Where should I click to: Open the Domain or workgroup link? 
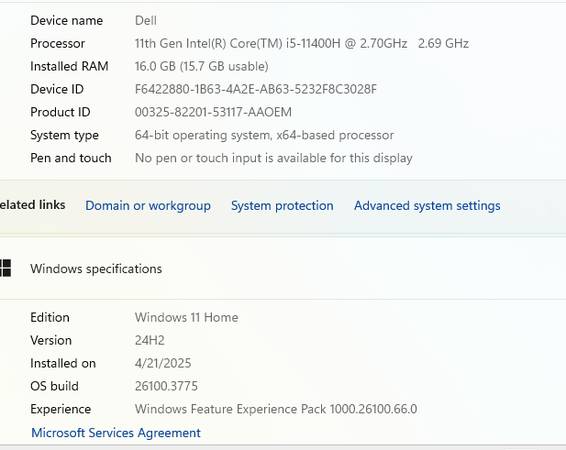[148, 206]
